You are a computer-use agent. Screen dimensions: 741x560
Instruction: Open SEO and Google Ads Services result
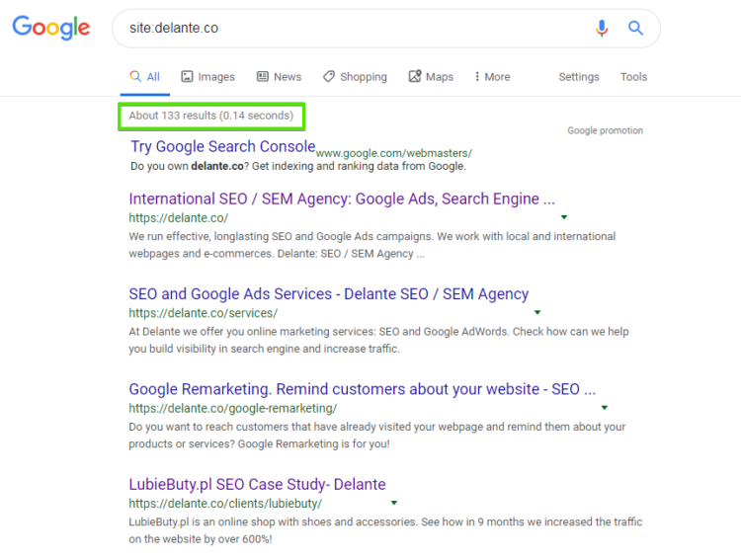click(x=328, y=293)
